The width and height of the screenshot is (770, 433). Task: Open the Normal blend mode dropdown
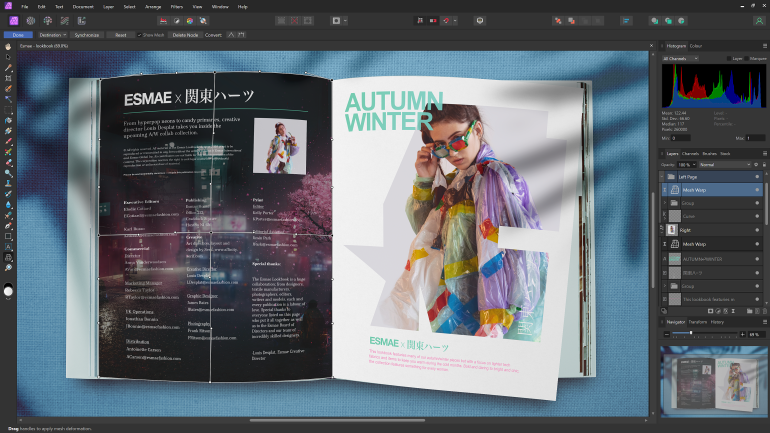725,164
